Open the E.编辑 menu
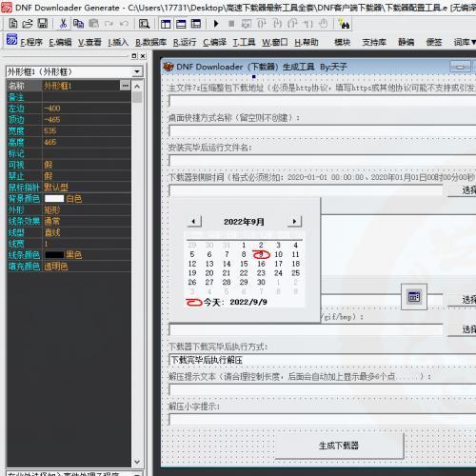This screenshot has height=476, width=476. pyautogui.click(x=60, y=42)
